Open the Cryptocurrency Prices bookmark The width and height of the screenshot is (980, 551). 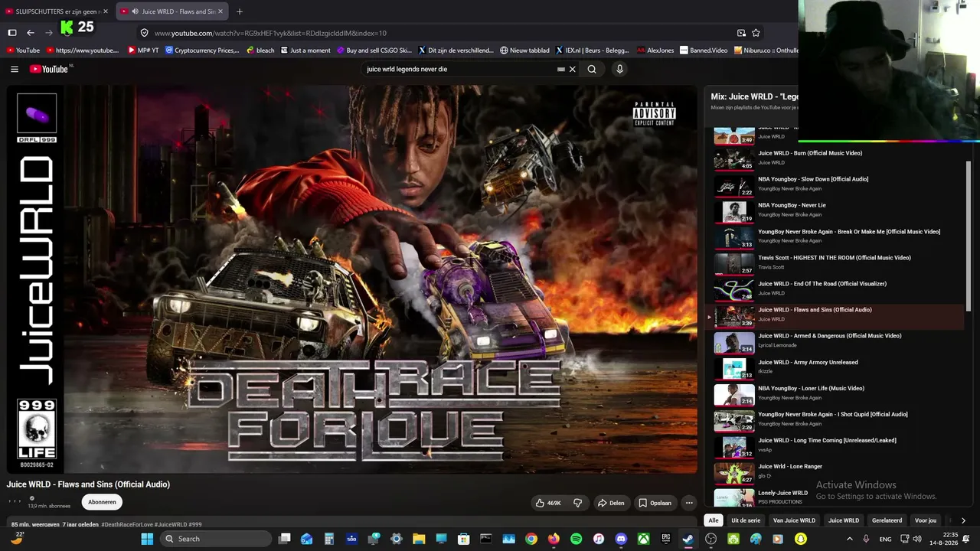coord(202,51)
